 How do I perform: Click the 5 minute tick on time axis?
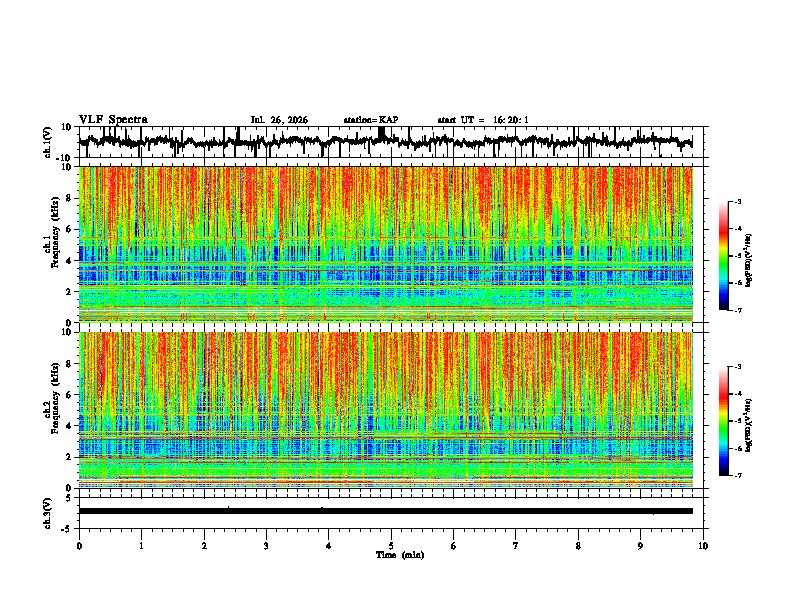[x=391, y=546]
